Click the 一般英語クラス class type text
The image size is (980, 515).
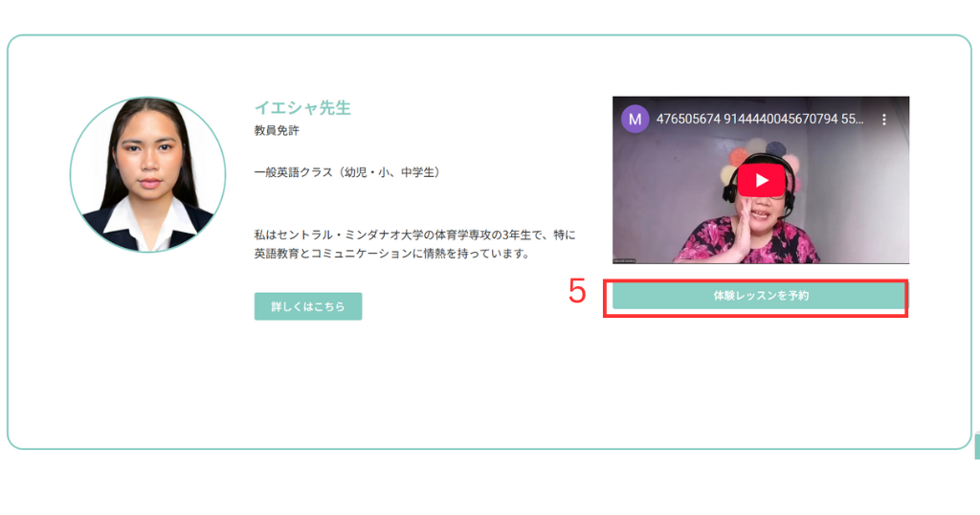click(349, 172)
